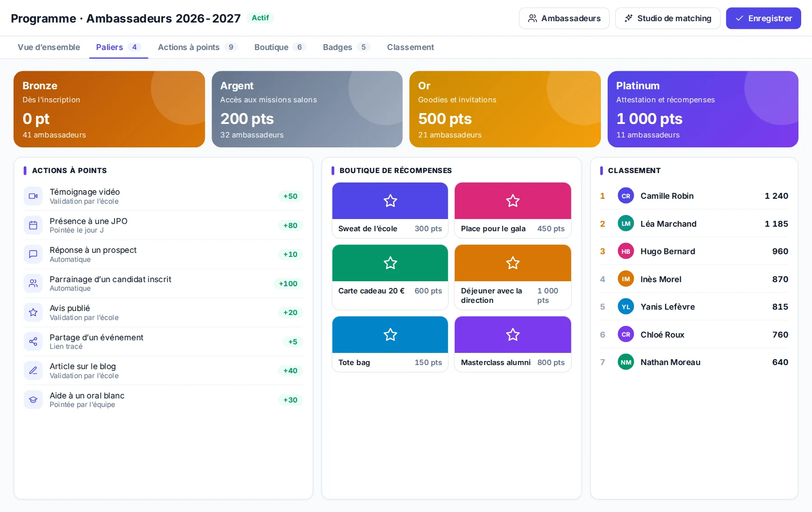Click the star on the Déjeuner avec la direction card
The height and width of the screenshot is (512, 812).
point(513,263)
